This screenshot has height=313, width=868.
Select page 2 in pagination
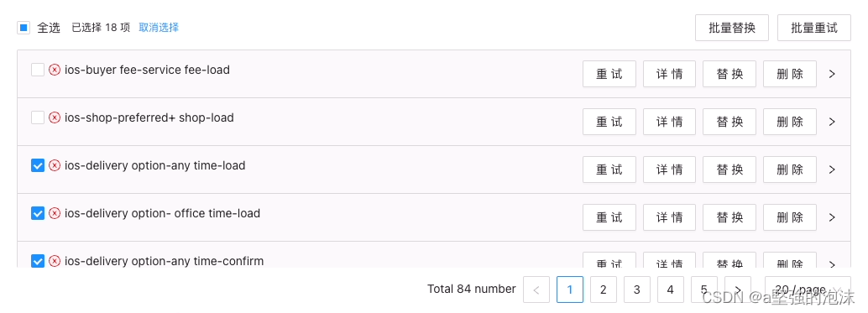pyautogui.click(x=604, y=290)
